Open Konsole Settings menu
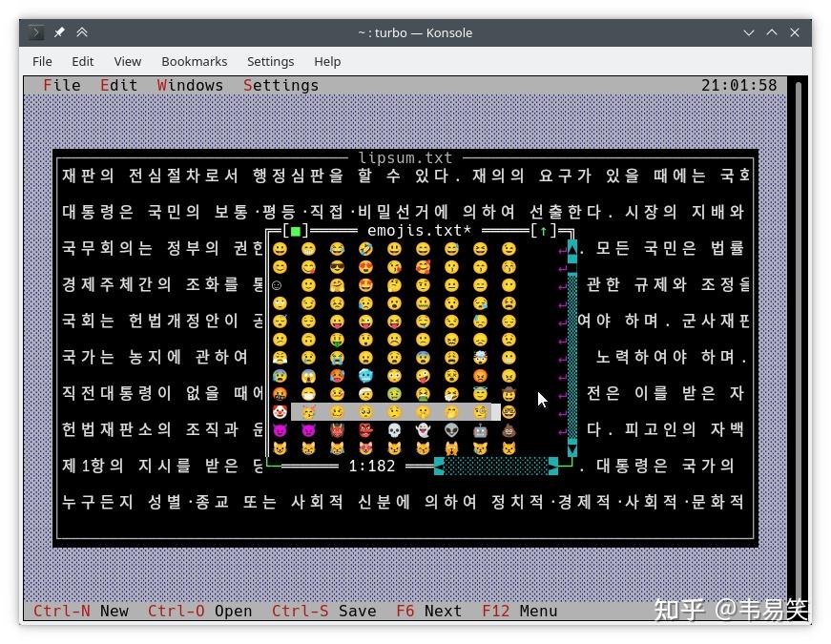Image resolution: width=831 pixels, height=644 pixels. pyautogui.click(x=270, y=61)
